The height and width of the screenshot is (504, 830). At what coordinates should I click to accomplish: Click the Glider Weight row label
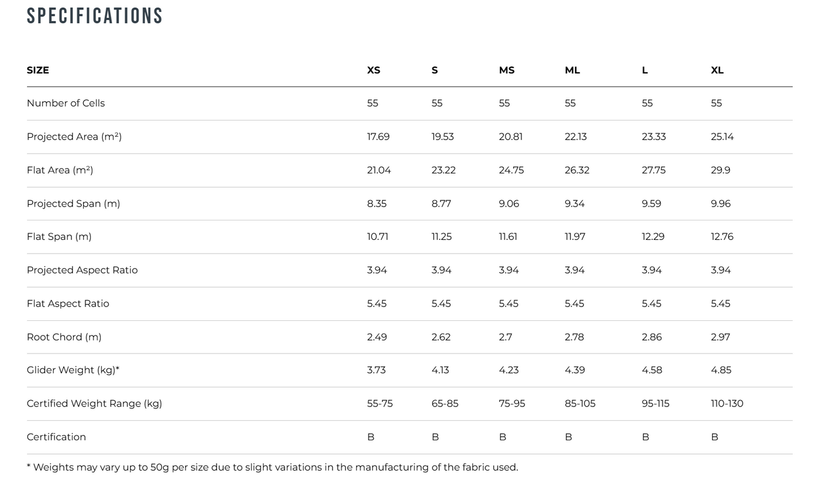(73, 370)
